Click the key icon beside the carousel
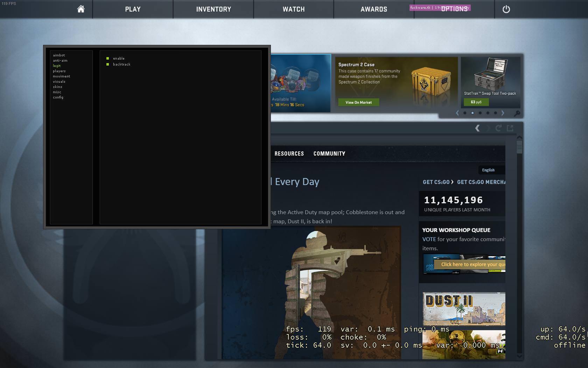 pyautogui.click(x=517, y=113)
